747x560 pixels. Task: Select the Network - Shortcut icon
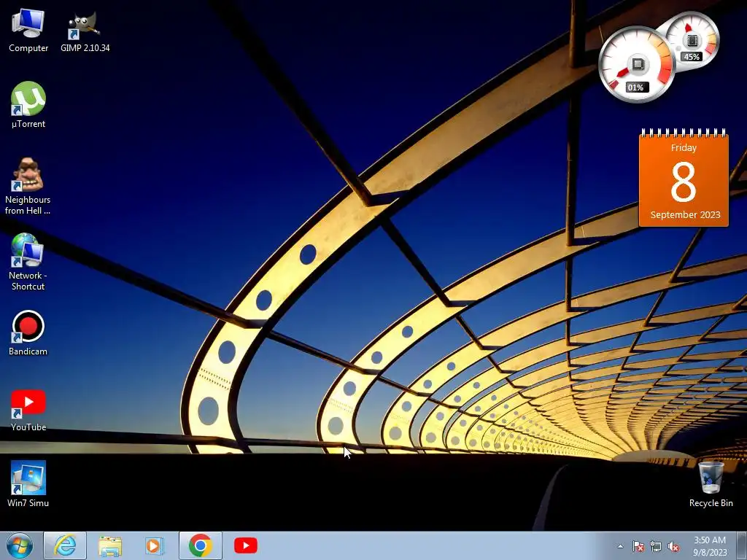pos(28,262)
